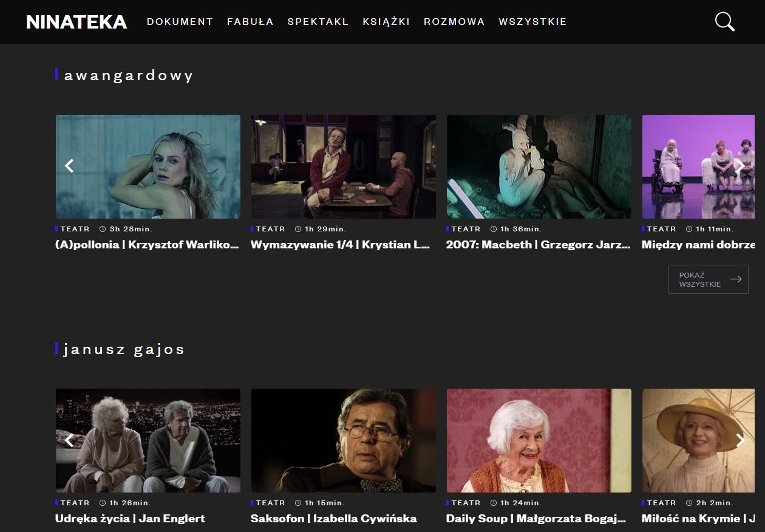The width and height of the screenshot is (765, 532).
Task: Click title Miłość na Krymie
Action: coord(698,519)
